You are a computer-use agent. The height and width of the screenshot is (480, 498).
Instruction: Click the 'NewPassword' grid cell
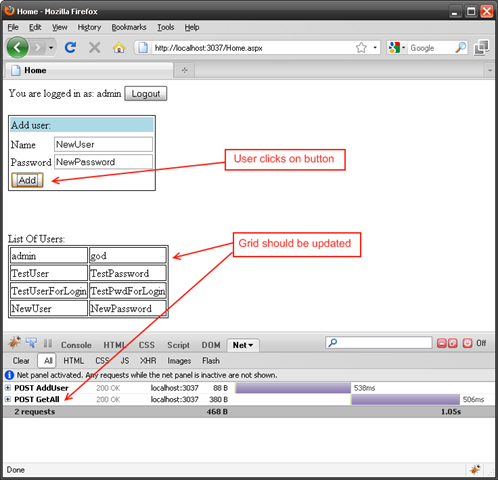click(128, 308)
